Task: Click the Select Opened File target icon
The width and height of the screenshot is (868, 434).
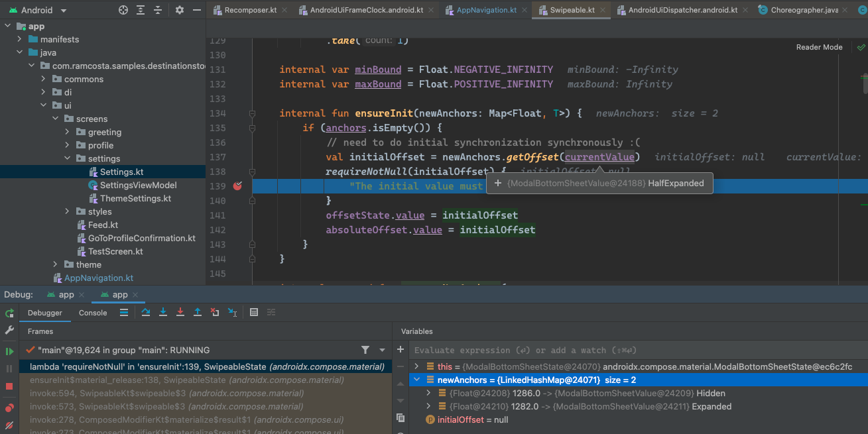Action: tap(123, 10)
